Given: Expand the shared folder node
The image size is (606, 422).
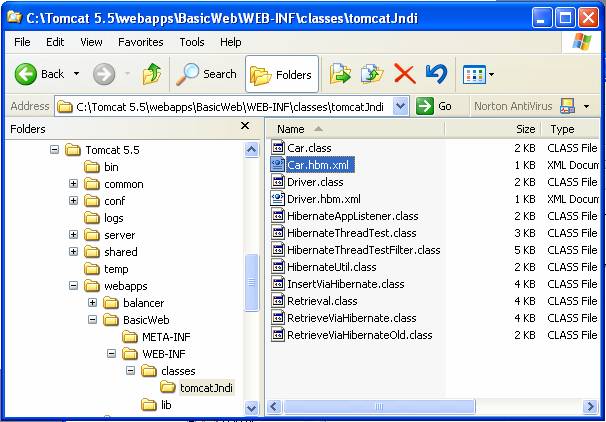Looking at the screenshot, I should pos(73,252).
